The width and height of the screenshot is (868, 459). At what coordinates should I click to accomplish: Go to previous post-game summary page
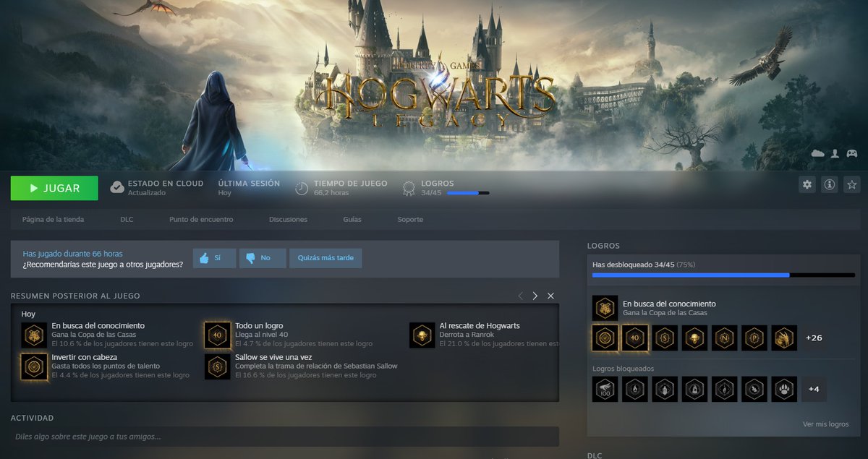click(x=520, y=296)
